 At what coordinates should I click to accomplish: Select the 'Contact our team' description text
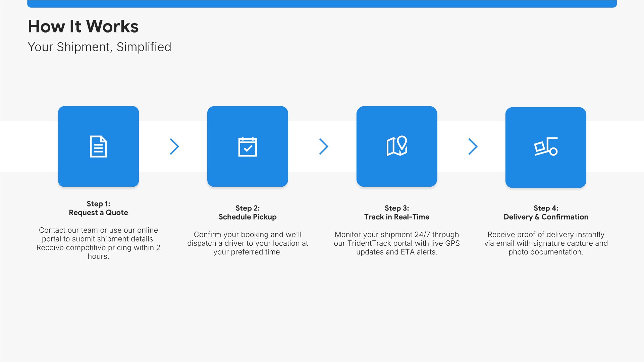point(98,243)
